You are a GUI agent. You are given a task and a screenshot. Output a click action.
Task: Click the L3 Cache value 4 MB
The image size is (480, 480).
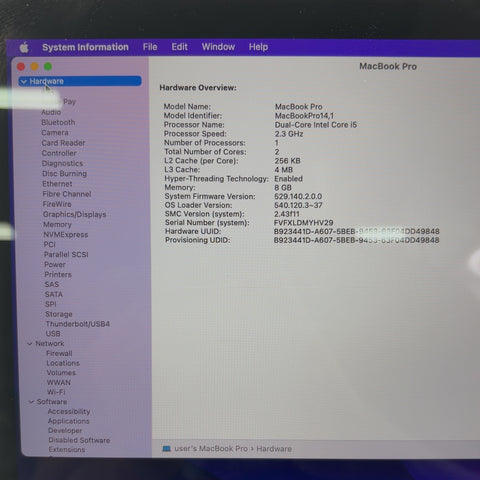coord(284,170)
